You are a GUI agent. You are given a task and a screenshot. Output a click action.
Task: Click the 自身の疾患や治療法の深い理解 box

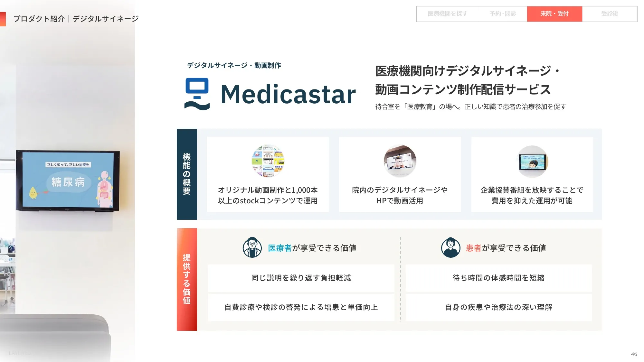pos(499,307)
